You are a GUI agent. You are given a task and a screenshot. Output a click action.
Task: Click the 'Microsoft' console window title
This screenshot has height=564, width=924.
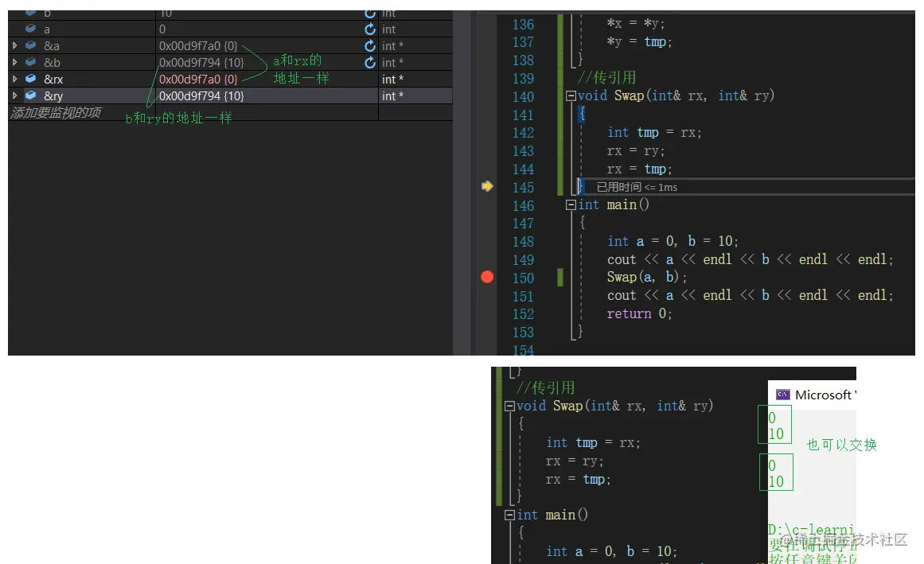coord(825,395)
